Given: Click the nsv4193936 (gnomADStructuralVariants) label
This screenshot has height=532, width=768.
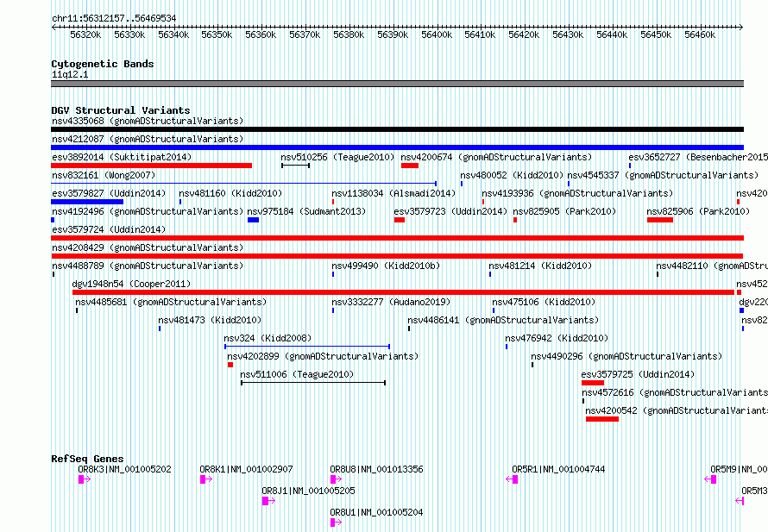Looking at the screenshot, I should coord(577,193).
